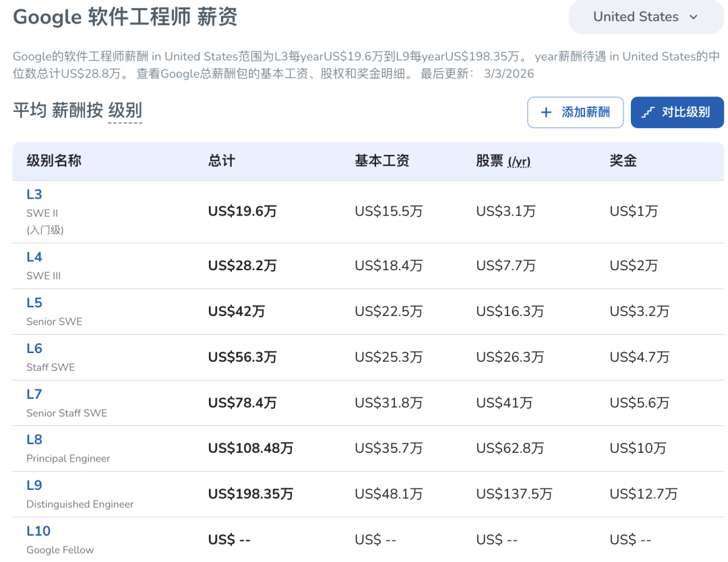Viewport: 728px width, 562px height.
Task: Open the L6 Staff SWE level page
Action: (x=34, y=348)
